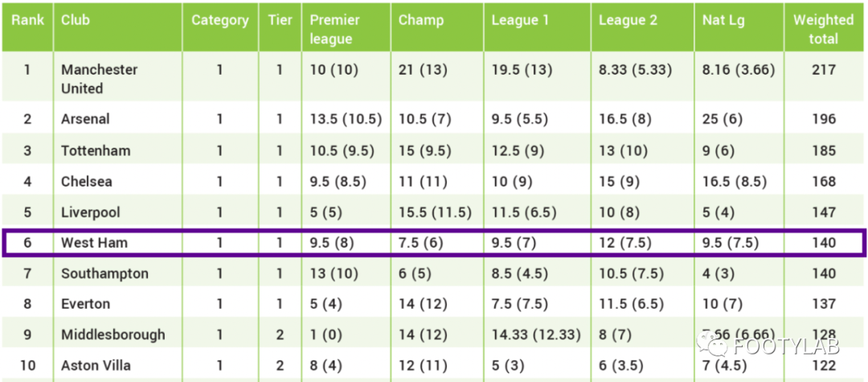Click the Rank column header
868x382 pixels.
point(28,20)
